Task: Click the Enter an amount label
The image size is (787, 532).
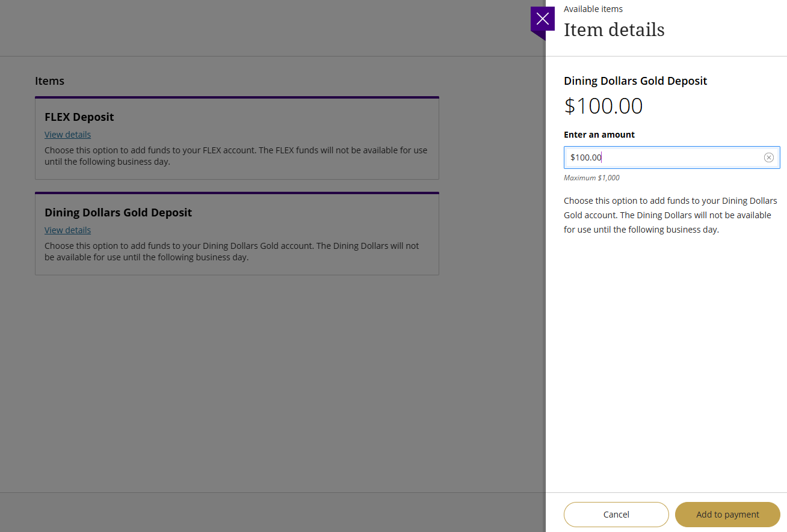Action: 599,135
